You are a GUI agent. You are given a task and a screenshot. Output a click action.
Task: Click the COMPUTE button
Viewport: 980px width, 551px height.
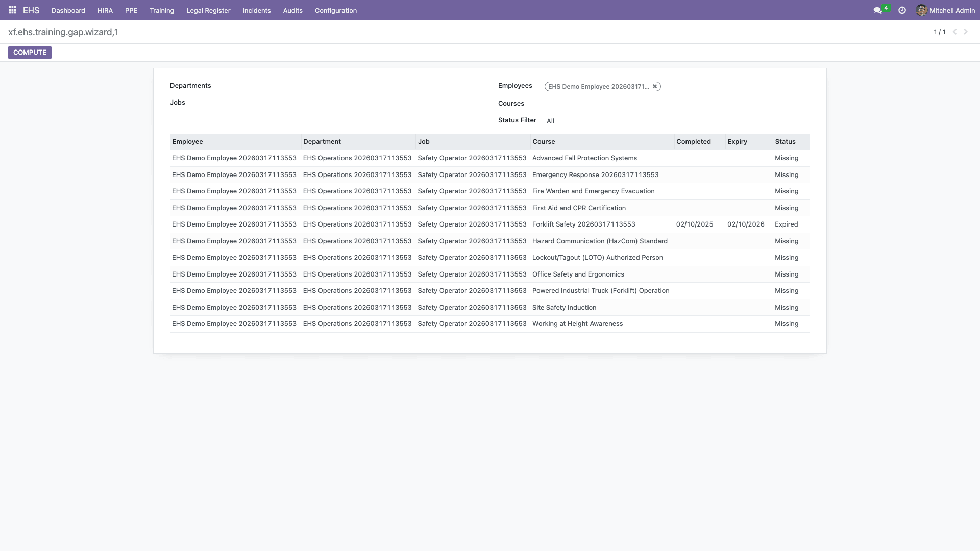[30, 53]
